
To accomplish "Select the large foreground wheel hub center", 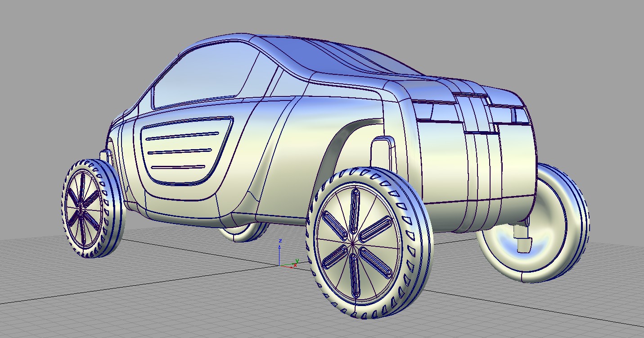I will coord(351,245).
